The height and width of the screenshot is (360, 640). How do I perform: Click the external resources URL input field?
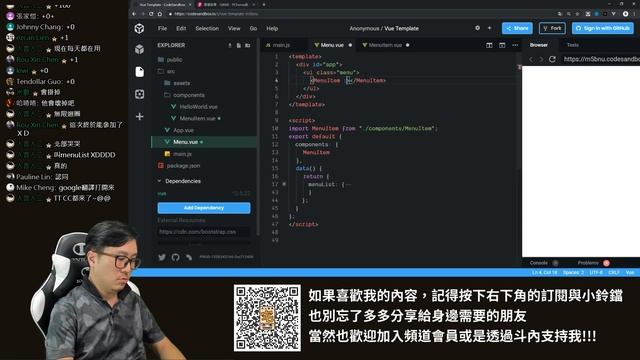[204, 232]
